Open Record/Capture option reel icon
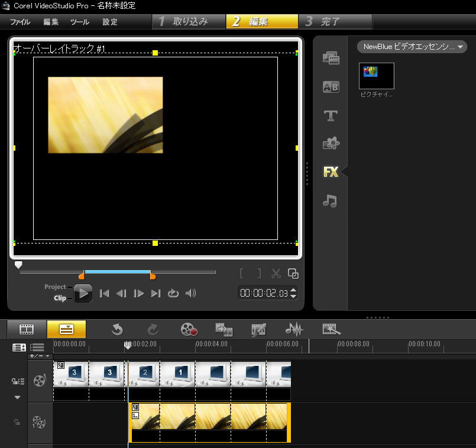 (x=189, y=329)
